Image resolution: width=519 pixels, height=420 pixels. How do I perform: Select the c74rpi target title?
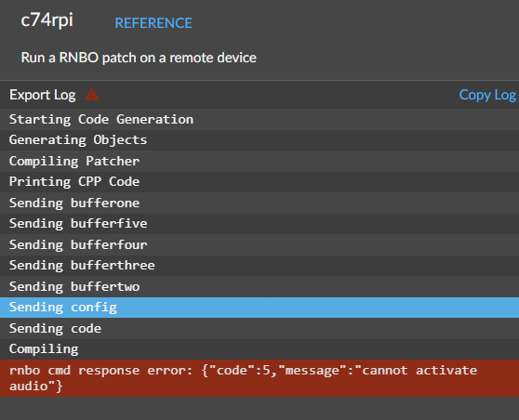tap(47, 20)
